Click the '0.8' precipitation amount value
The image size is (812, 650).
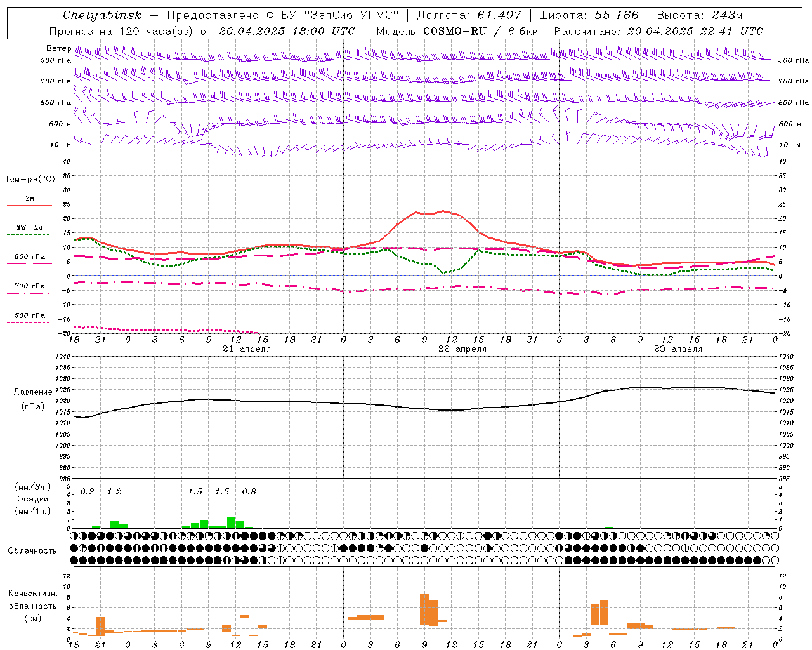point(249,492)
